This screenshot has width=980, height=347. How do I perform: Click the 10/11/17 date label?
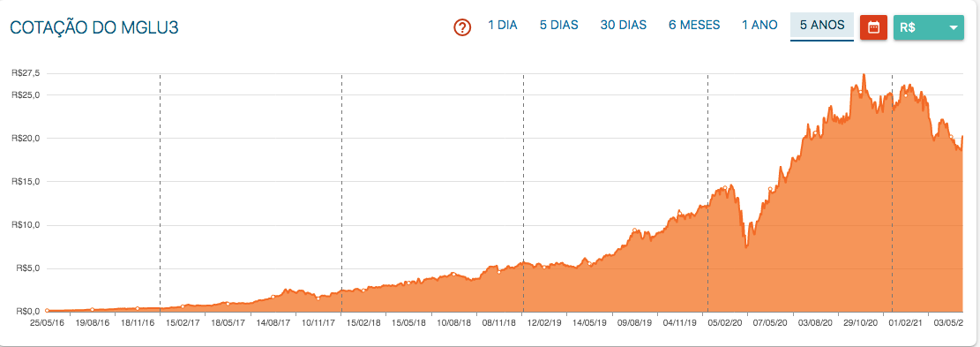click(x=318, y=324)
